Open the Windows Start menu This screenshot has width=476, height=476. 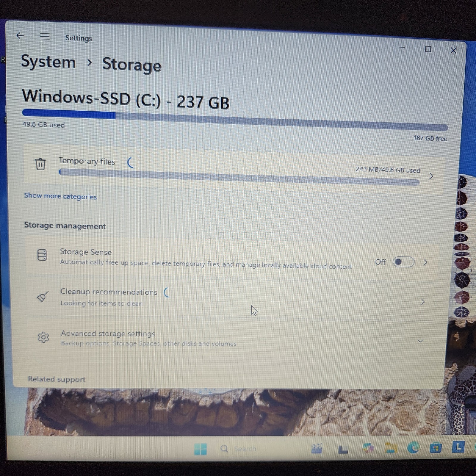click(200, 449)
